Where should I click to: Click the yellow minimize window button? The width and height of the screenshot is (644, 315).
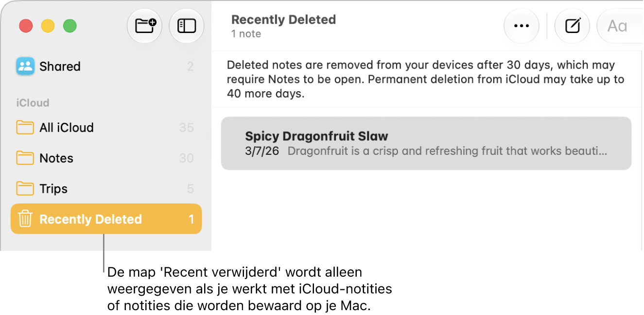48,26
